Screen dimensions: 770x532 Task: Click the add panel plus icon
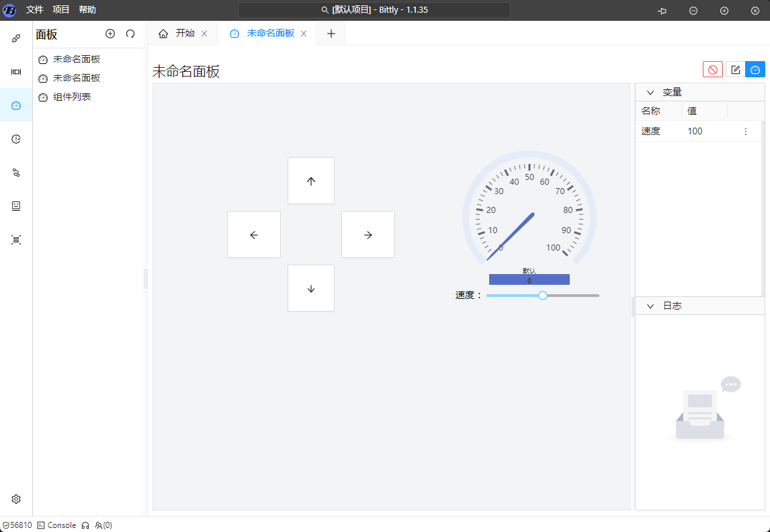[x=110, y=34]
